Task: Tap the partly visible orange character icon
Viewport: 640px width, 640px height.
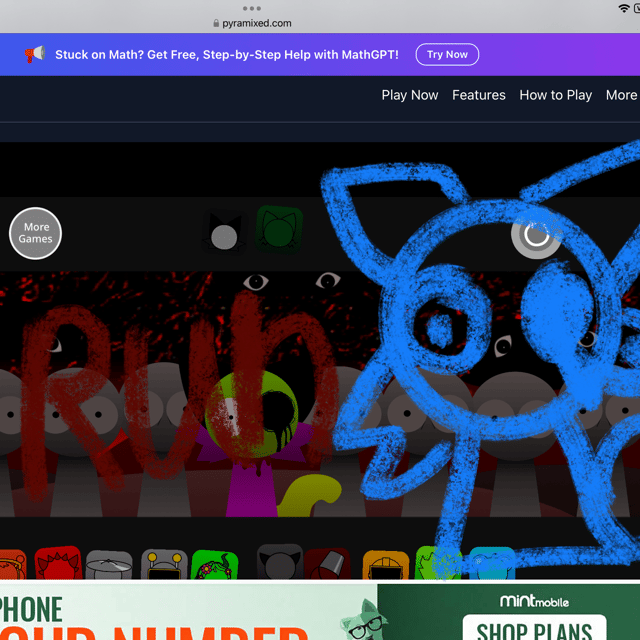Action: [x=12, y=565]
